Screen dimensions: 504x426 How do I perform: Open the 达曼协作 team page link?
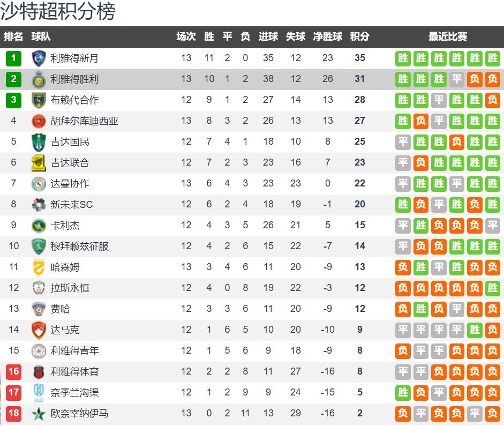[70, 183]
